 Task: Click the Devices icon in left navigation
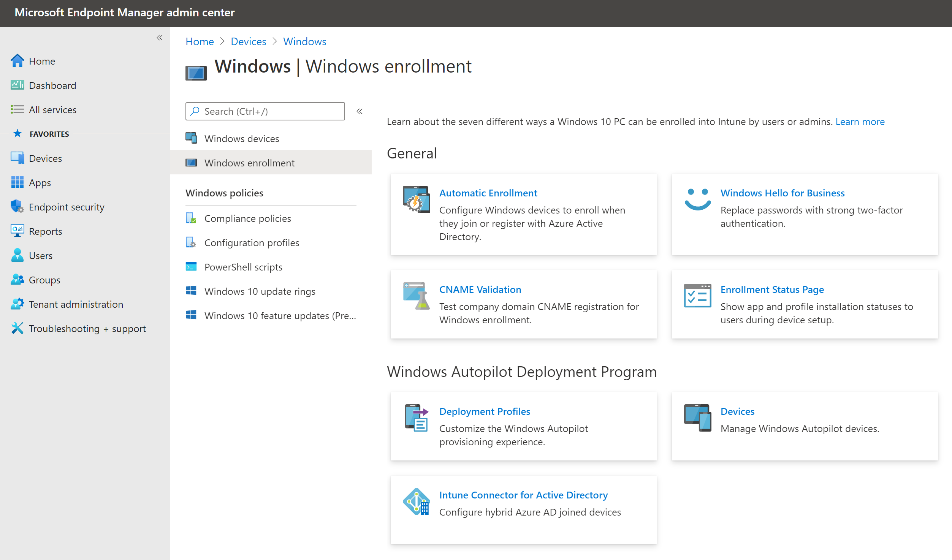[x=17, y=158]
